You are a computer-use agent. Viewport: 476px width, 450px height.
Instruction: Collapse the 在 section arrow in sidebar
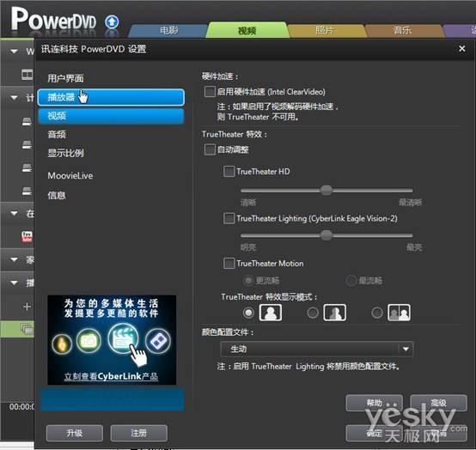[x=14, y=213]
